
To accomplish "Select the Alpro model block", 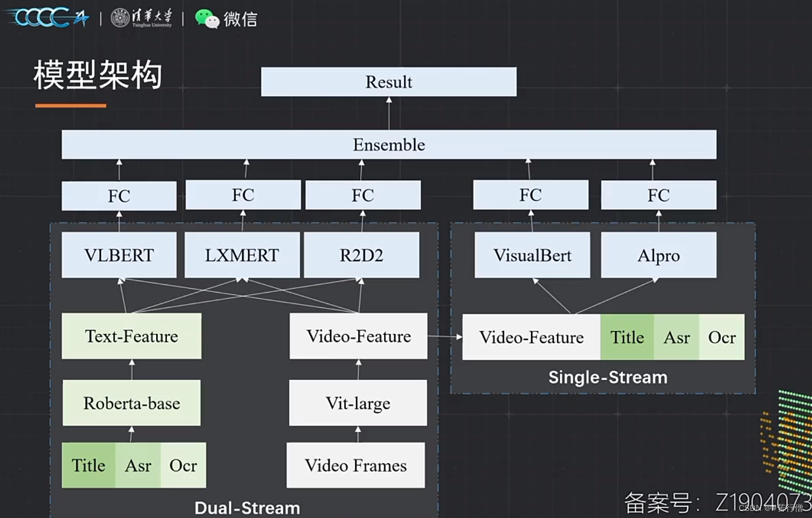I will pos(659,255).
